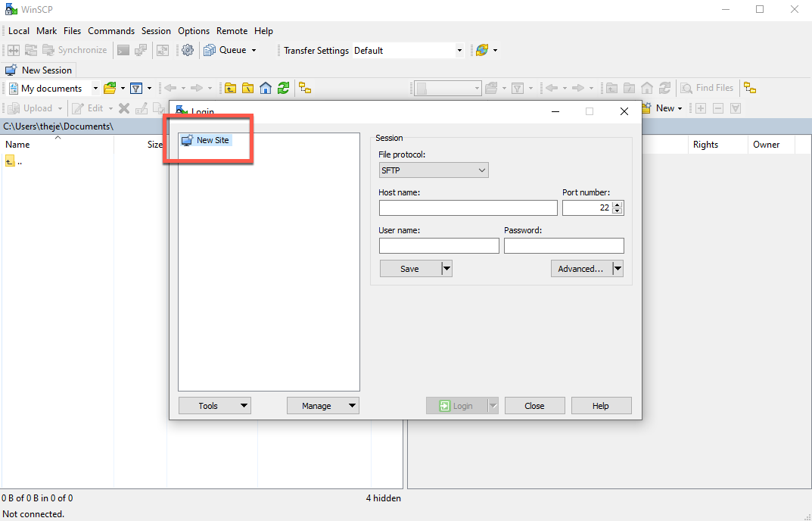The height and width of the screenshot is (521, 812).
Task: Open the Tools dropdown button
Action: (x=215, y=406)
